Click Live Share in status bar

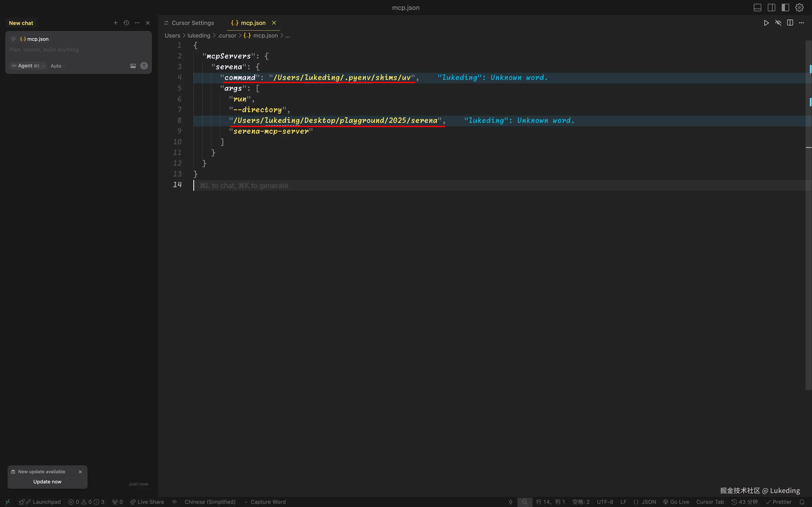pos(147,502)
